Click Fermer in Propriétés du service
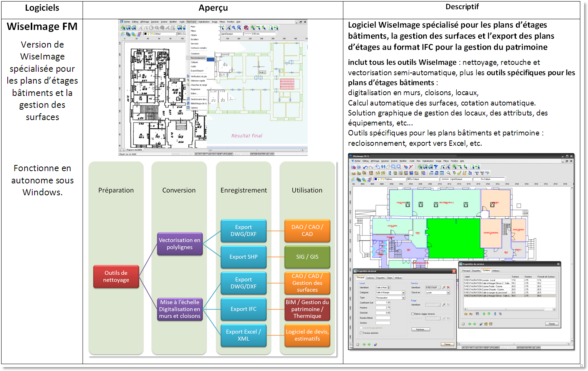 click(553, 324)
